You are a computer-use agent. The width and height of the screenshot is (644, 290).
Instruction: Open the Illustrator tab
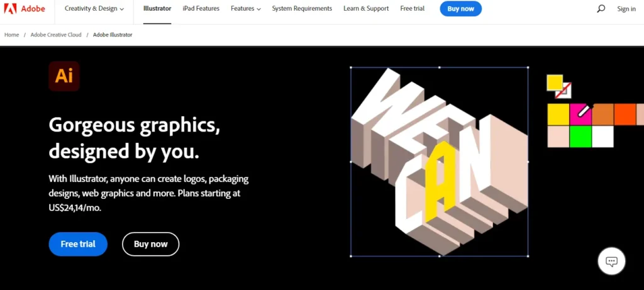[157, 9]
